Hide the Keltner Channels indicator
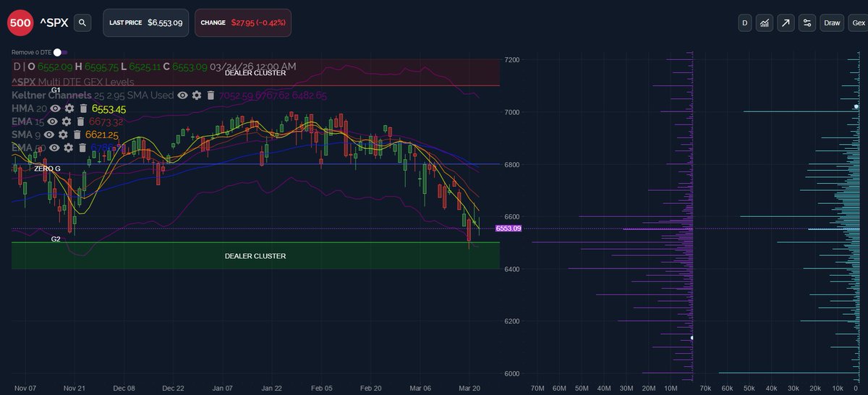 183,95
